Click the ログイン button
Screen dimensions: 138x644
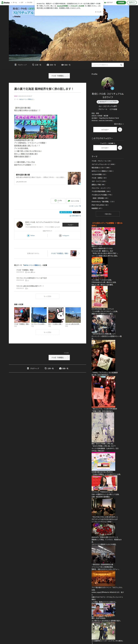coord(132,2)
